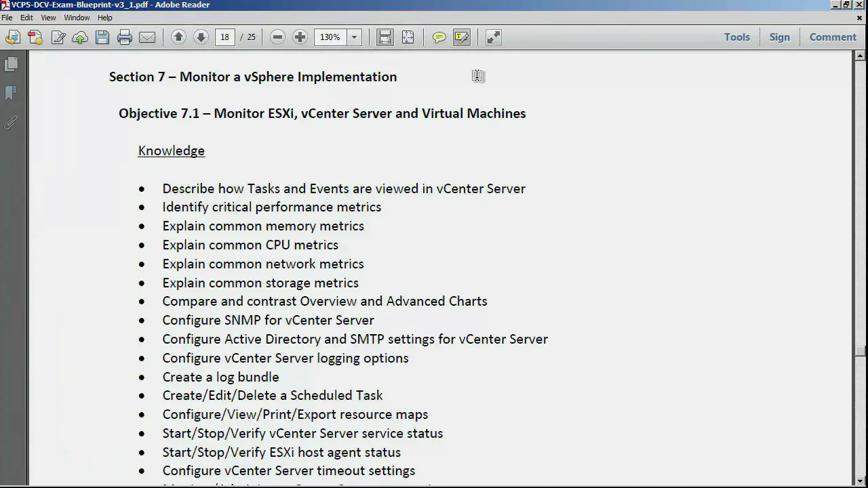Click the Adobe Reader window Restore Down button
This screenshot has height=488, width=868.
[846, 5]
